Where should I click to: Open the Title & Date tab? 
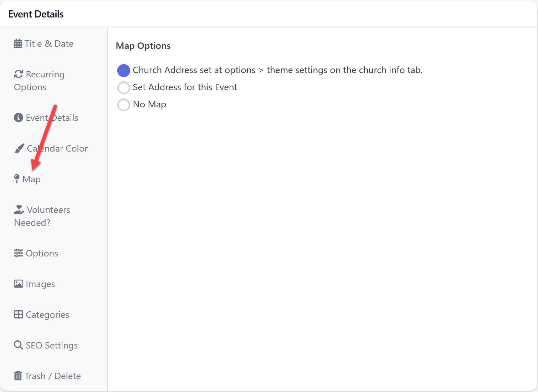coord(49,44)
